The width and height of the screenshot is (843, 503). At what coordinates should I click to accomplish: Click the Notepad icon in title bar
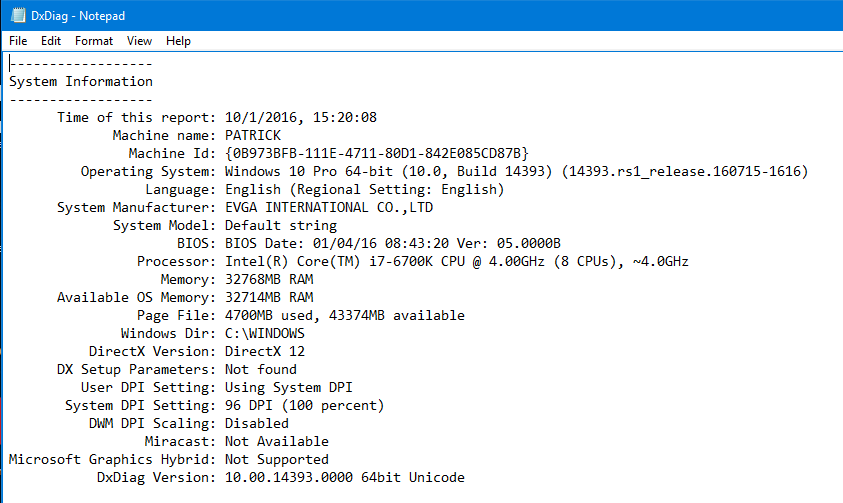coord(18,15)
